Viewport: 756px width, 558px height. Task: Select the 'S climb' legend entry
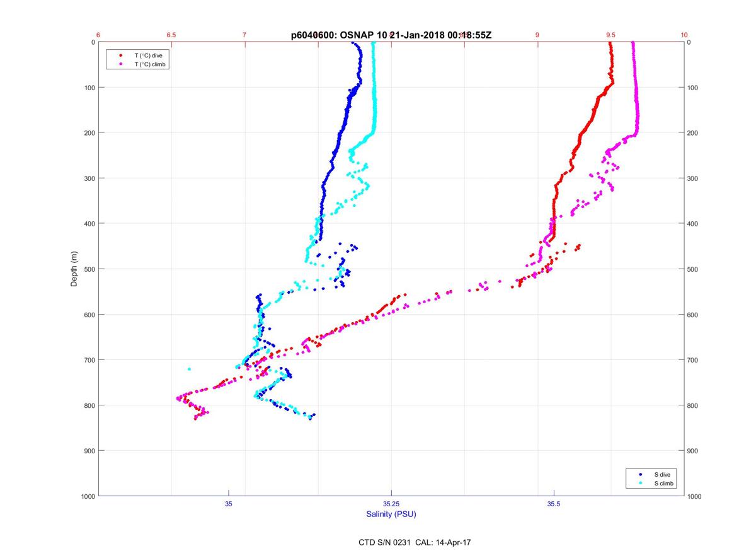[664, 483]
